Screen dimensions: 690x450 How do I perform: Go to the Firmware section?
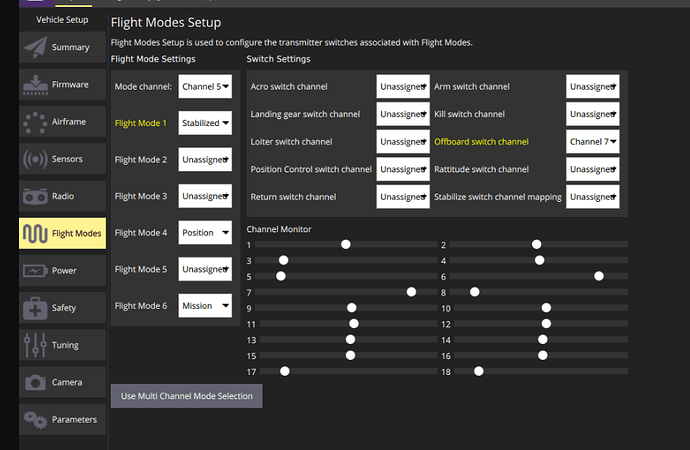pyautogui.click(x=62, y=84)
